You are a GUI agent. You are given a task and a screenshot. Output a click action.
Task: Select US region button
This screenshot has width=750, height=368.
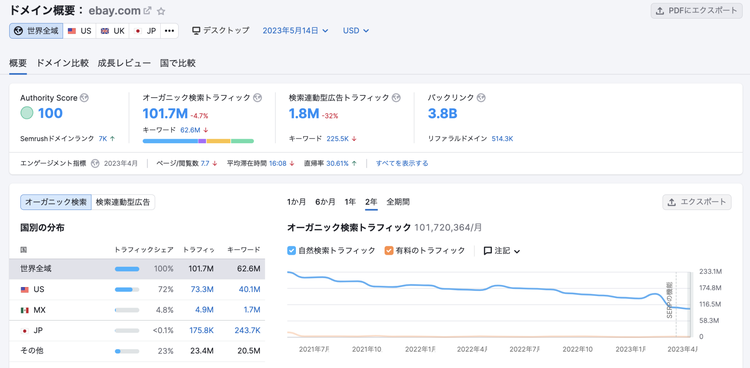tap(79, 31)
